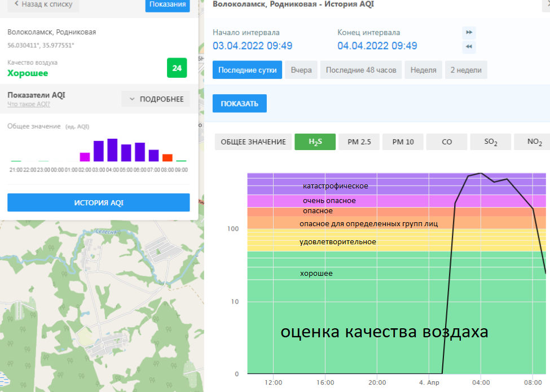Open the Что такое AQI? link
The height and width of the screenshot is (392, 550).
click(29, 104)
